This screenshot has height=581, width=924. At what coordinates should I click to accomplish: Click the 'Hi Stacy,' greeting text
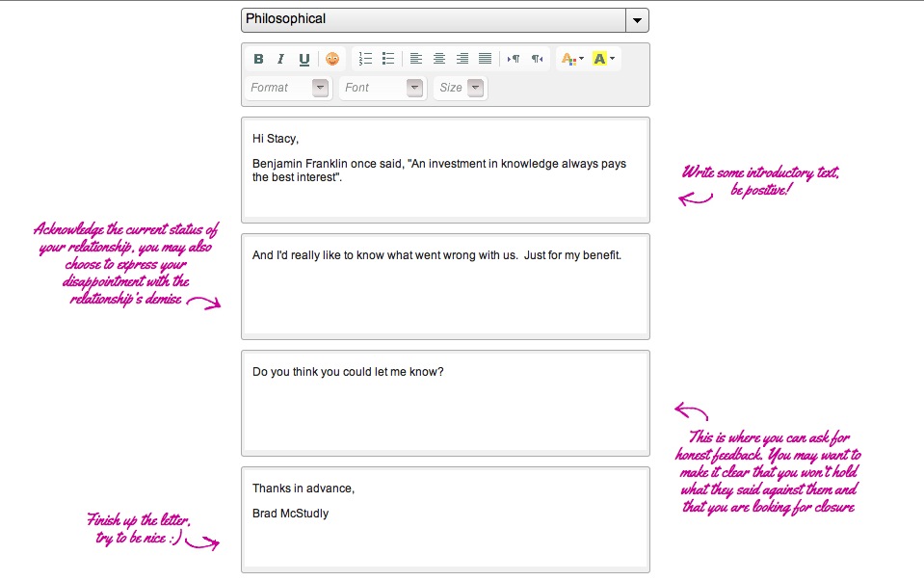tap(276, 139)
